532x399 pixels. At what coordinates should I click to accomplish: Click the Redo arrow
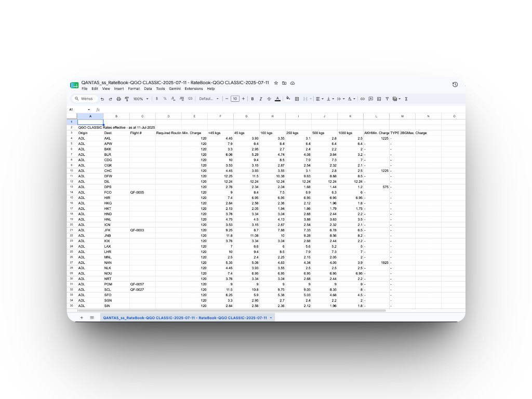[x=110, y=99]
